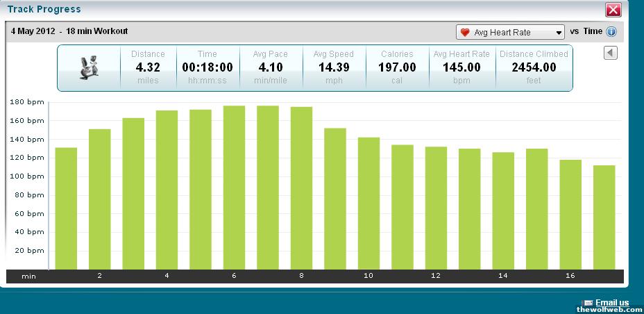
Task: Click the exercise bike workout icon
Action: (x=89, y=67)
